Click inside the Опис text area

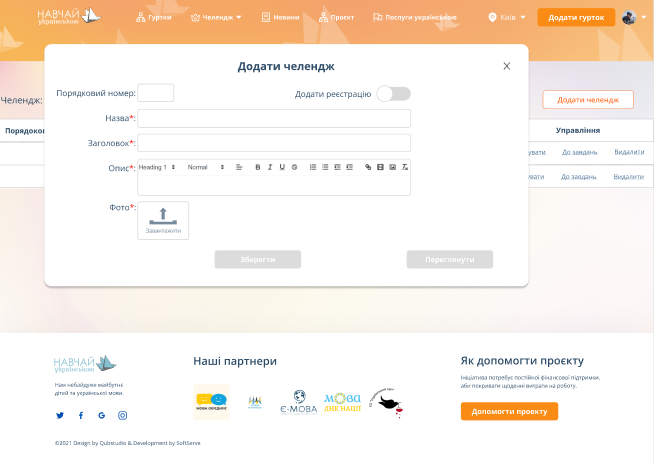click(x=274, y=185)
